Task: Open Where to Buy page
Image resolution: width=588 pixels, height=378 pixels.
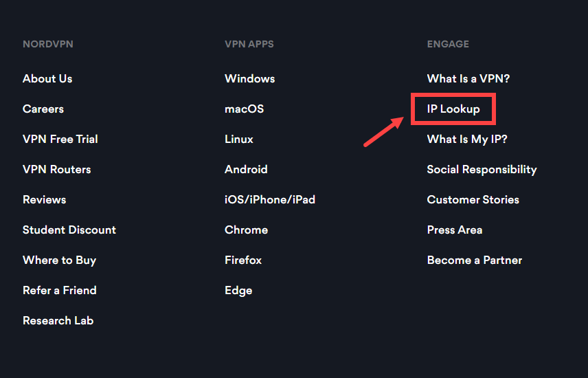Action: [60, 260]
